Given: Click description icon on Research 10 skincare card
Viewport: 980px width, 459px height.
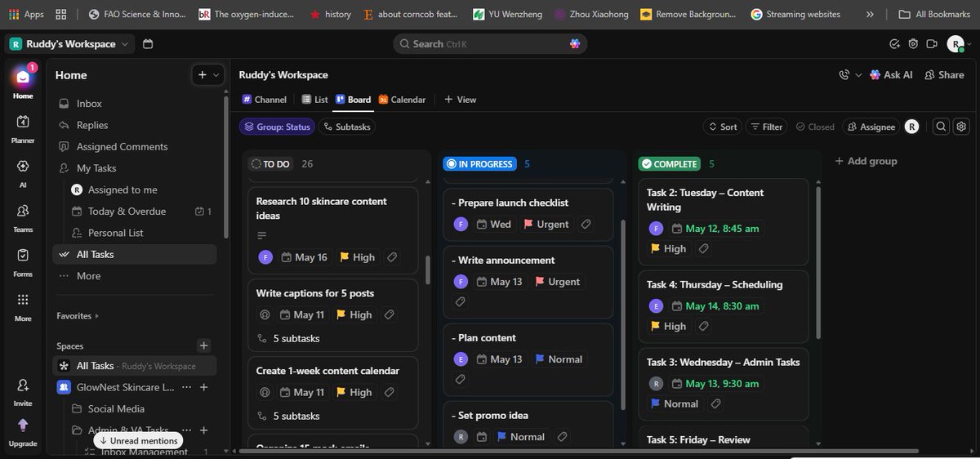Looking at the screenshot, I should 262,235.
